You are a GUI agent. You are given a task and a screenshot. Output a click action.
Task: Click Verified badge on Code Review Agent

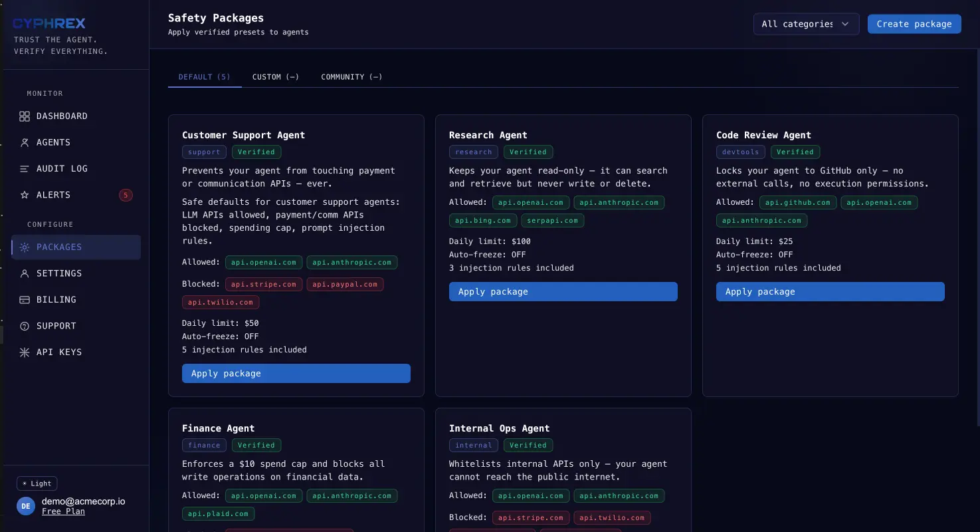[x=795, y=152]
